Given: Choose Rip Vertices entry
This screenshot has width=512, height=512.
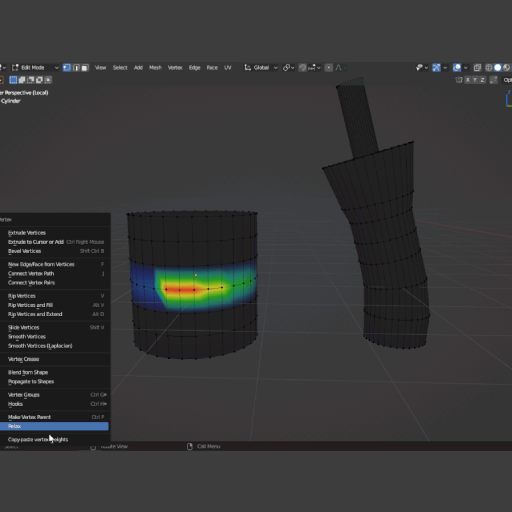Looking at the screenshot, I should pyautogui.click(x=55, y=296).
